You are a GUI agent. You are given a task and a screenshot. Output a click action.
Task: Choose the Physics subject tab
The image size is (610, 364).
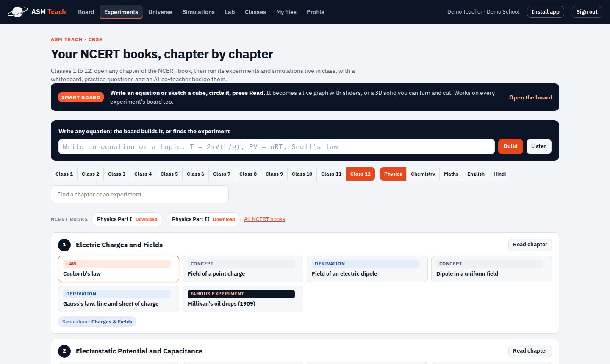pyautogui.click(x=393, y=174)
